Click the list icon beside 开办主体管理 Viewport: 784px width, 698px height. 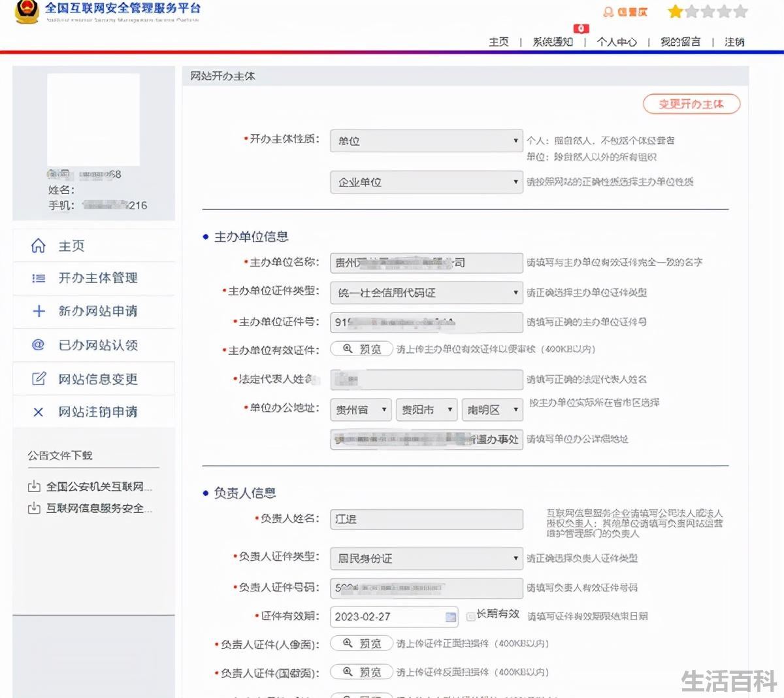pyautogui.click(x=39, y=278)
